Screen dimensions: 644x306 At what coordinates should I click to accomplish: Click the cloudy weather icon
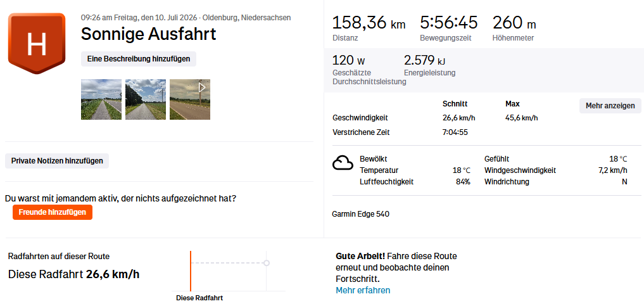click(343, 163)
